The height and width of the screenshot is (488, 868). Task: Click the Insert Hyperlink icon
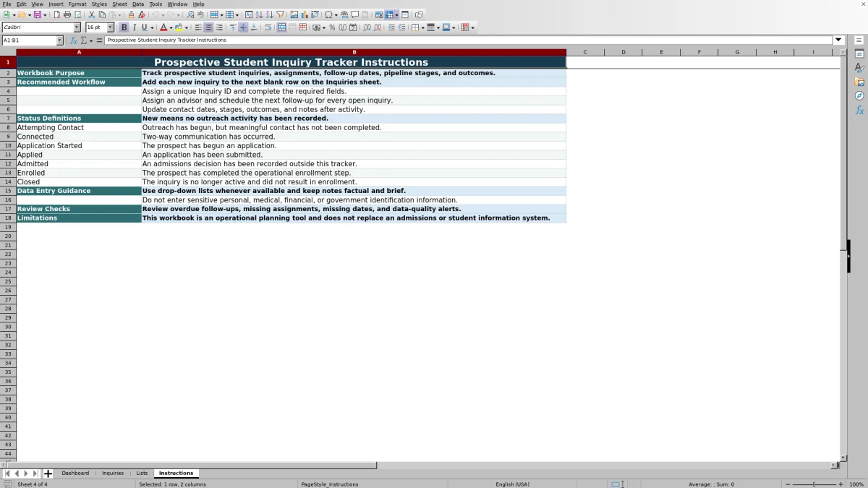pyautogui.click(x=344, y=14)
